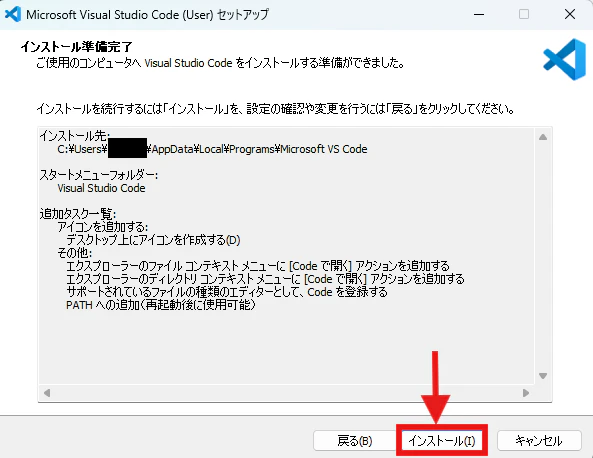This screenshot has height=458, width=593.
Task: Minimize the setup window
Action: pos(479,14)
